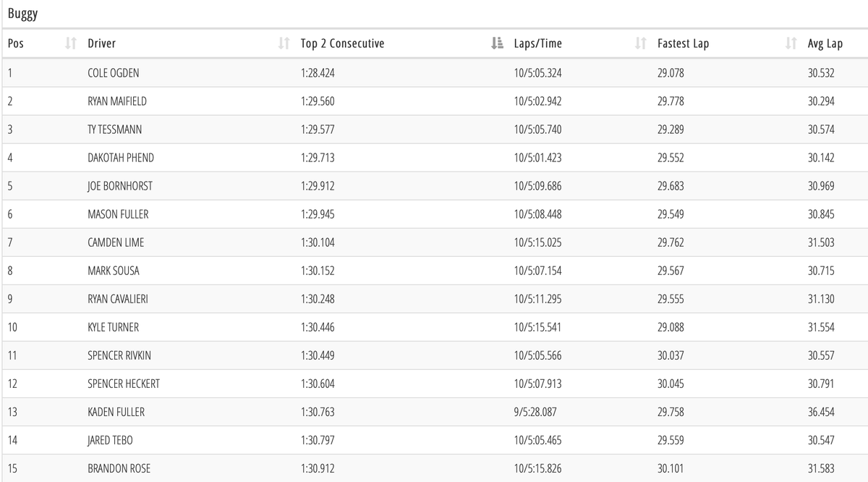Screen dimensions: 868x482
Task: Click KYLE TURNER's fastest lap 29.088
Action: [x=671, y=327]
